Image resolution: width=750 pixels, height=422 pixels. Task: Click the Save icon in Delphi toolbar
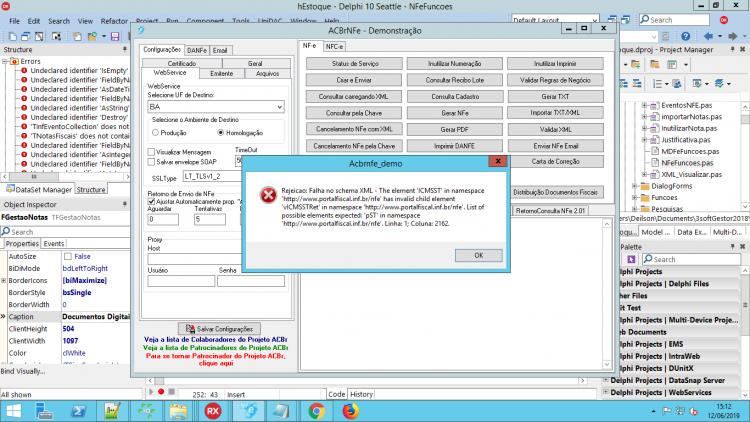pos(115,36)
